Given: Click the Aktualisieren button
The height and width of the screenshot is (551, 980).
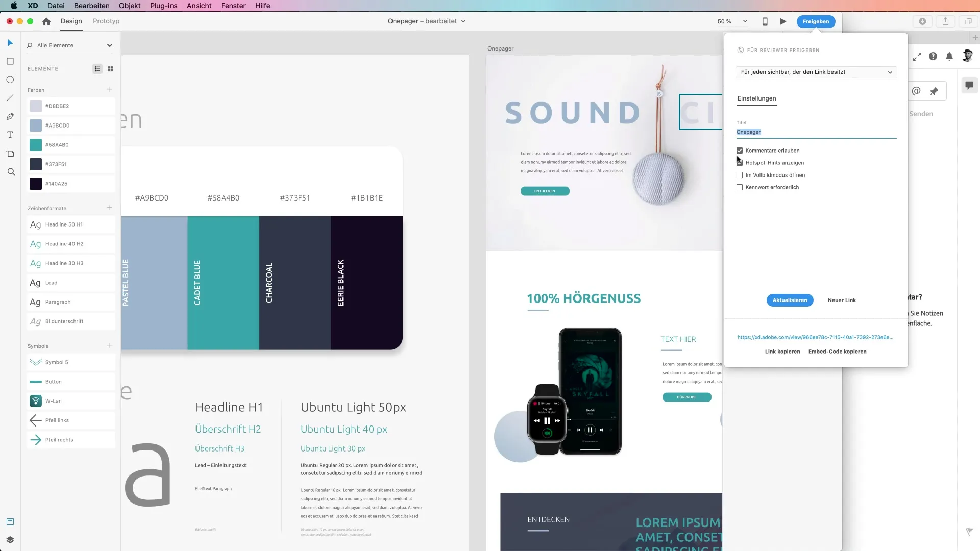Looking at the screenshot, I should [790, 300].
